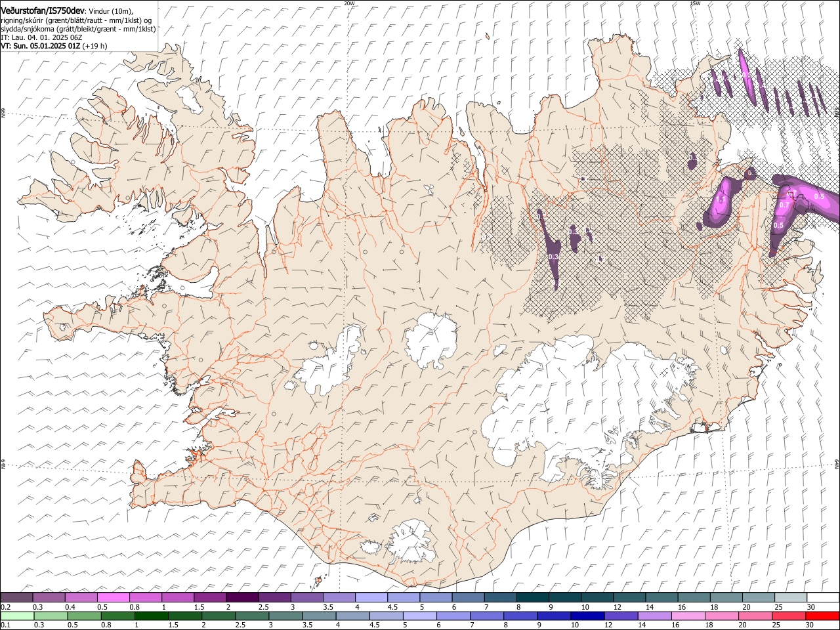Click the '15W' longitude label
The width and height of the screenshot is (840, 630).
[695, 3]
